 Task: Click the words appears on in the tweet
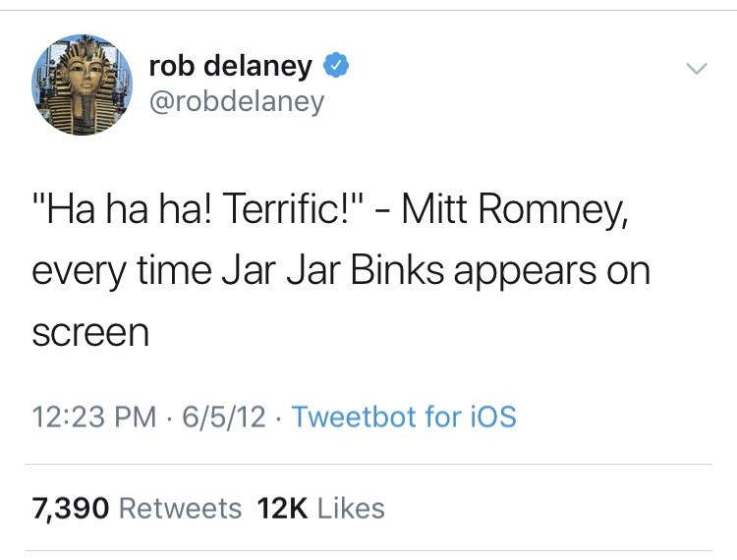(x=555, y=270)
